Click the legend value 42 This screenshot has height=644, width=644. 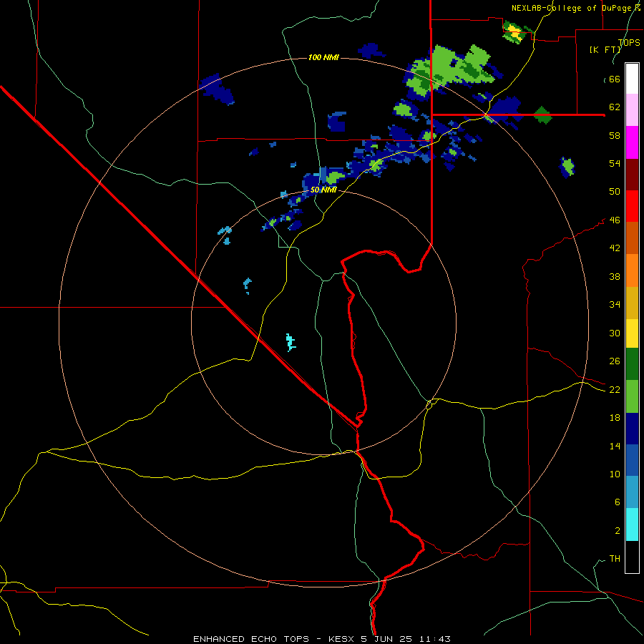tap(615, 248)
